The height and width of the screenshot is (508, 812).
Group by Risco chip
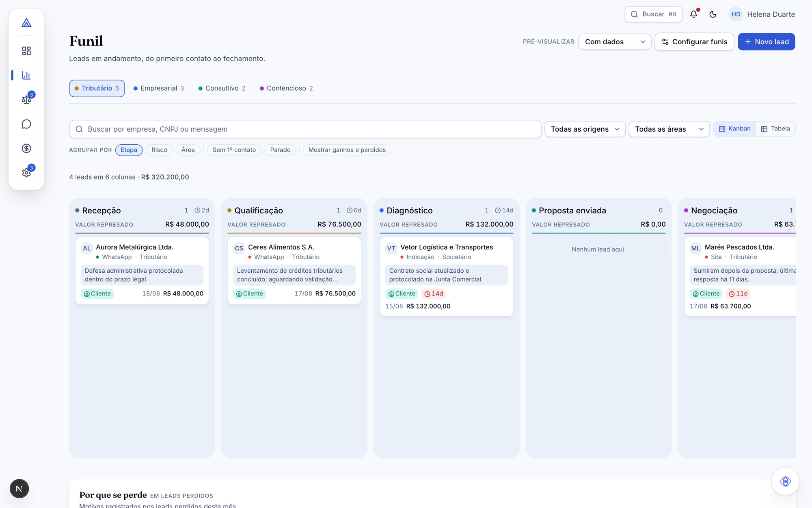point(159,150)
